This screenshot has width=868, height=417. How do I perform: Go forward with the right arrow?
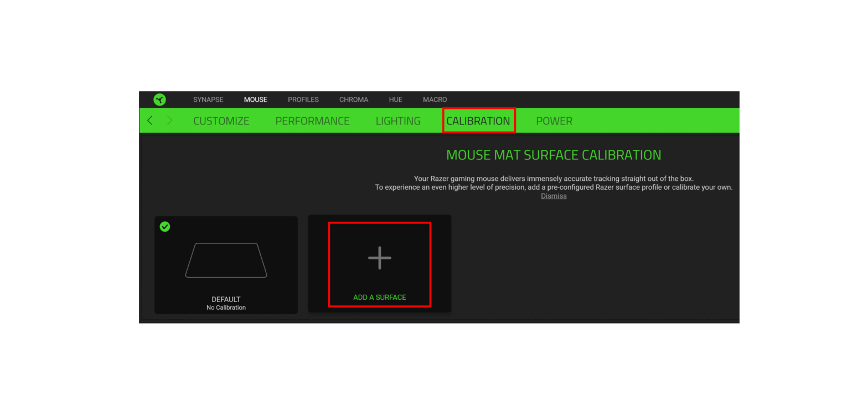(x=169, y=120)
